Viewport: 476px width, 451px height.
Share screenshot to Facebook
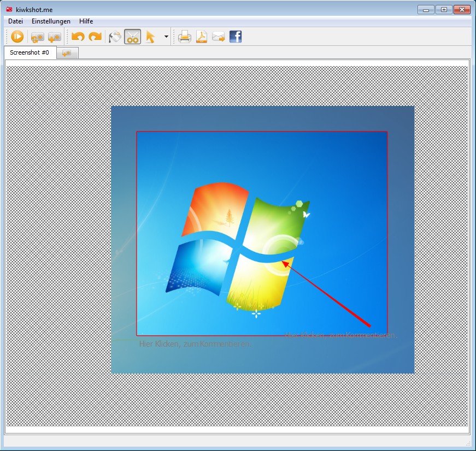point(236,37)
